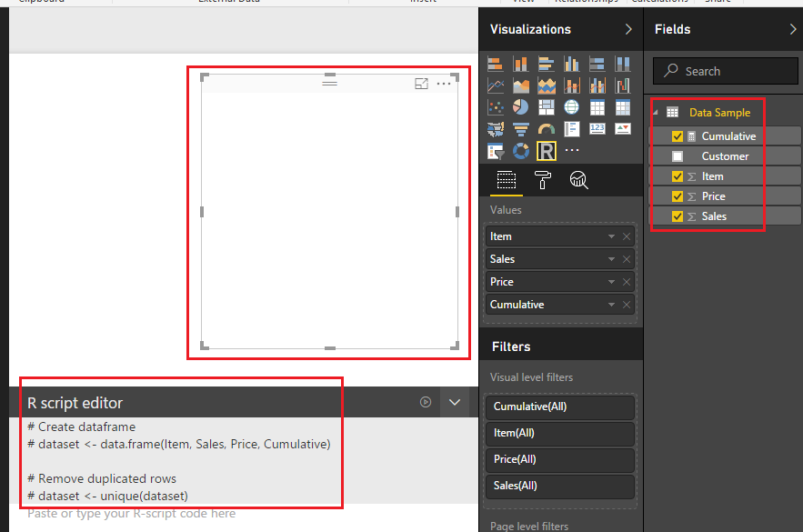Choose the Matrix visualization
Image resolution: width=803 pixels, height=532 pixels.
click(623, 107)
